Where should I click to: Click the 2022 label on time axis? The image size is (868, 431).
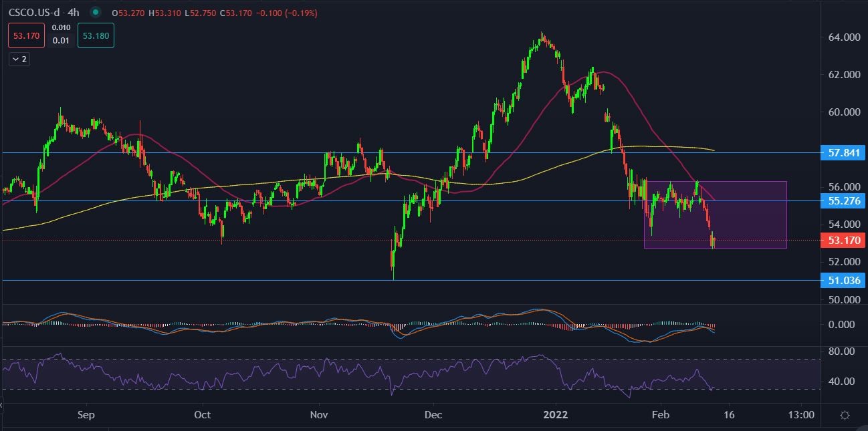555,415
